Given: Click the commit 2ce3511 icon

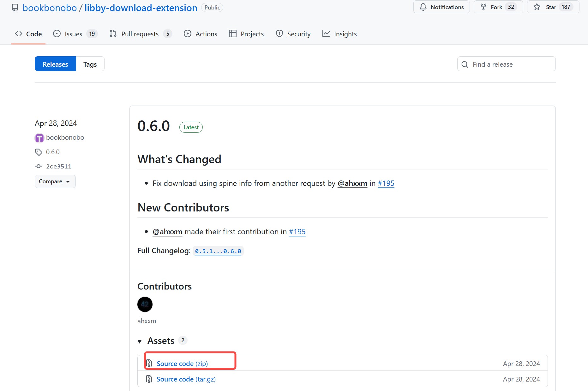Looking at the screenshot, I should click(x=39, y=166).
